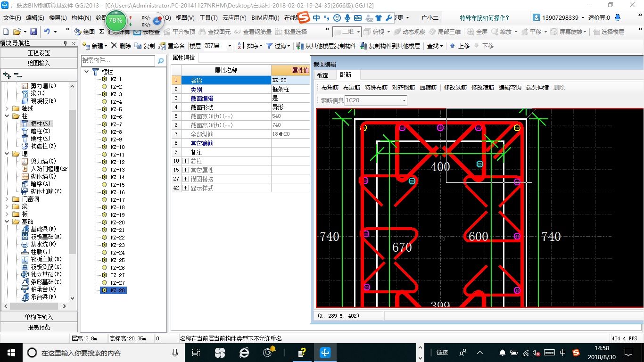Click 全屏 fullscreen tool
644x362 pixels.
[477, 32]
